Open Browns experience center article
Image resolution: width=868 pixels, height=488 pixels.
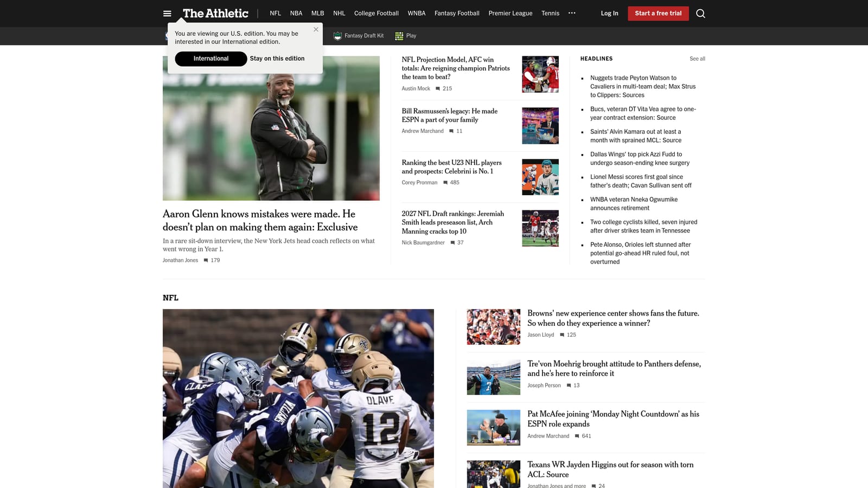point(613,318)
